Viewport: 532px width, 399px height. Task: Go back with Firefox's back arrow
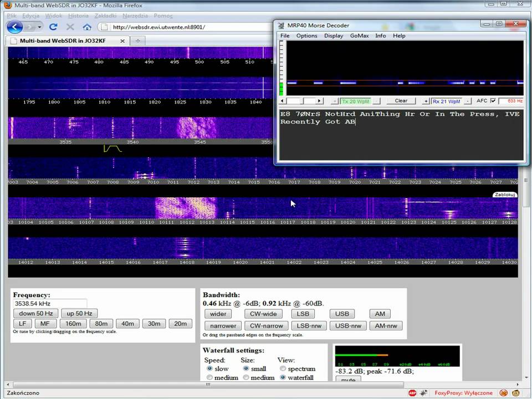pyautogui.click(x=14, y=27)
